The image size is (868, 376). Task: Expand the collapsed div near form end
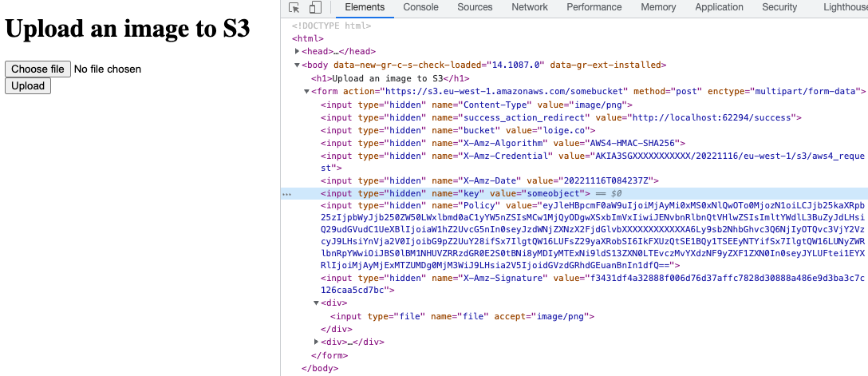point(317,342)
